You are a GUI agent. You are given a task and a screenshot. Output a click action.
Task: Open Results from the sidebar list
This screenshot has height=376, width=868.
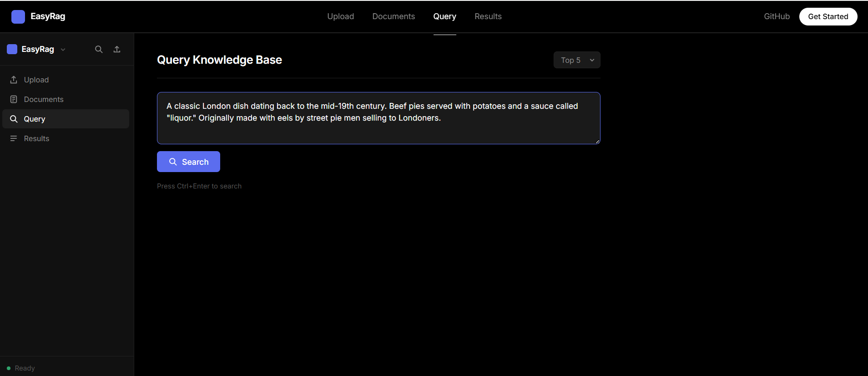pyautogui.click(x=66, y=138)
